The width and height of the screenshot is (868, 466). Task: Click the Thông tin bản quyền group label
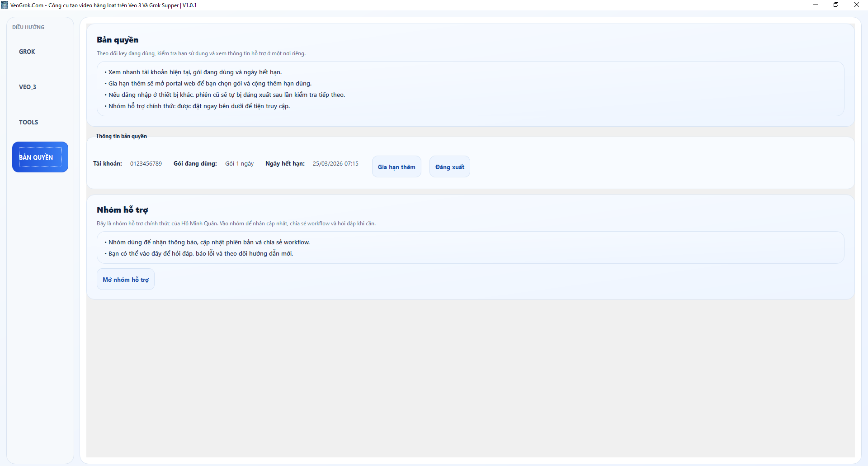click(x=121, y=136)
